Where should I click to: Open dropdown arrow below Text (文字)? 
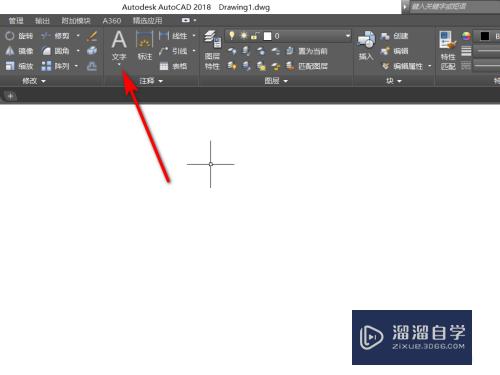coord(119,65)
